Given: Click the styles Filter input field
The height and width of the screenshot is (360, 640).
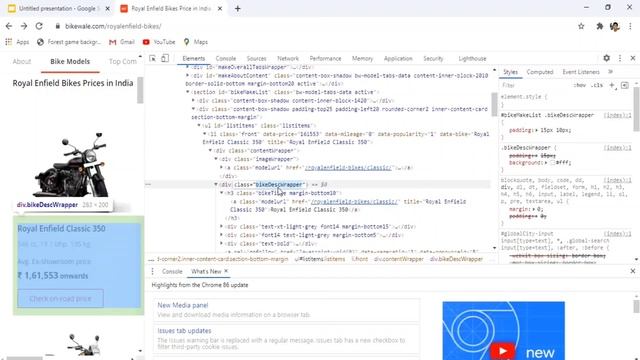Looking at the screenshot, I should click(535, 85).
